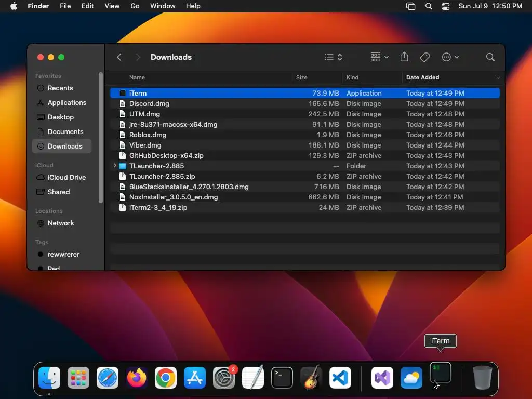Launch Firefox from the Dock
The height and width of the screenshot is (399, 532).
[x=137, y=378]
